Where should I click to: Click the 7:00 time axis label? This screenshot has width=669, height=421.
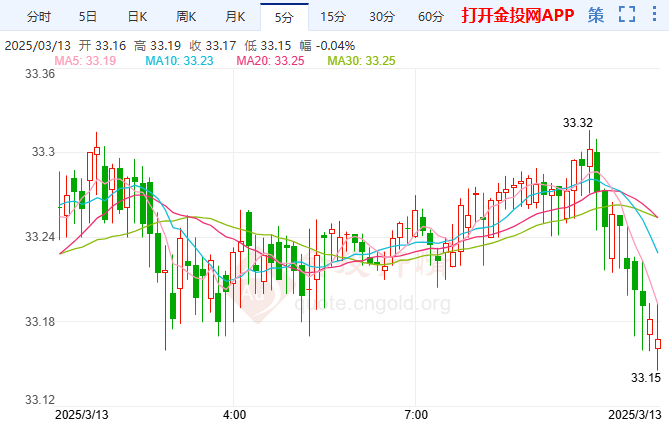click(416, 414)
